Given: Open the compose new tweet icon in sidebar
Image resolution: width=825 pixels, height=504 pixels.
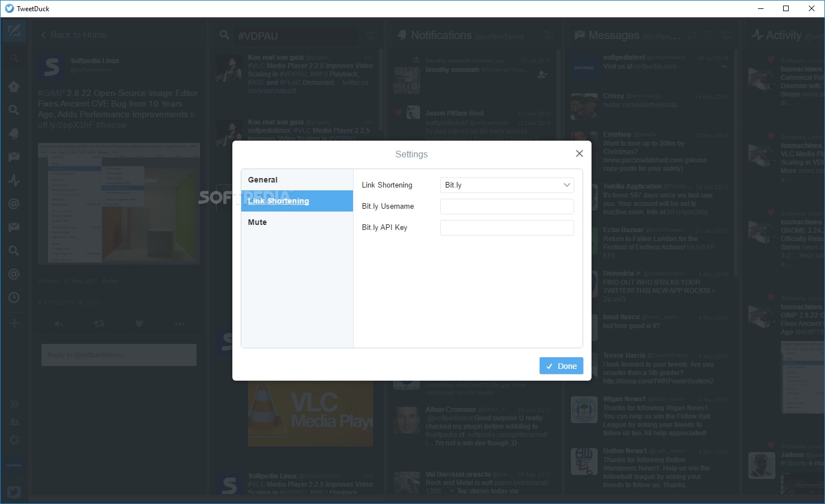Looking at the screenshot, I should 14,30.
